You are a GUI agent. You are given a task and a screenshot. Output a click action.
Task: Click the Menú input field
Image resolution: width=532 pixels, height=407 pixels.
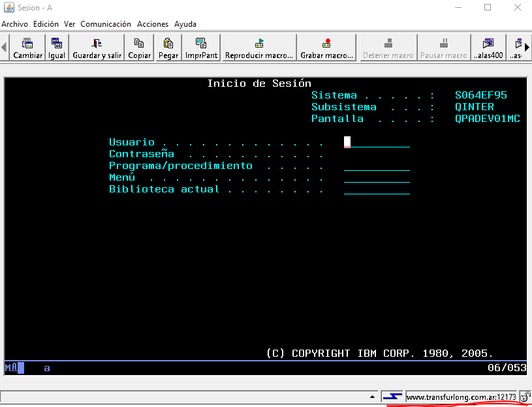point(377,177)
